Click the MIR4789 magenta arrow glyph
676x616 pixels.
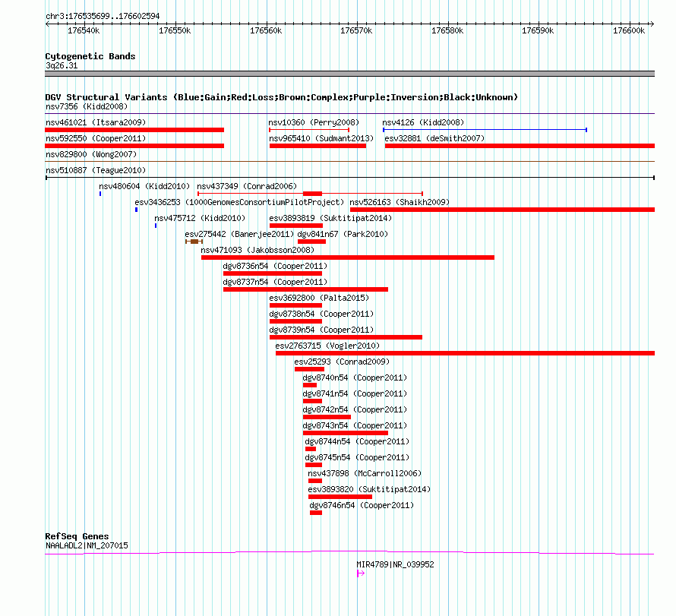(x=361, y=573)
